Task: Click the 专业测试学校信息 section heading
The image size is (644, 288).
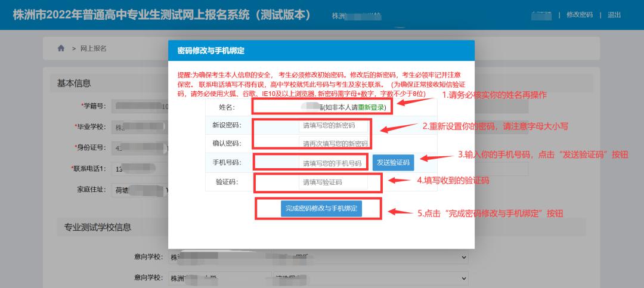Action: [x=98, y=227]
